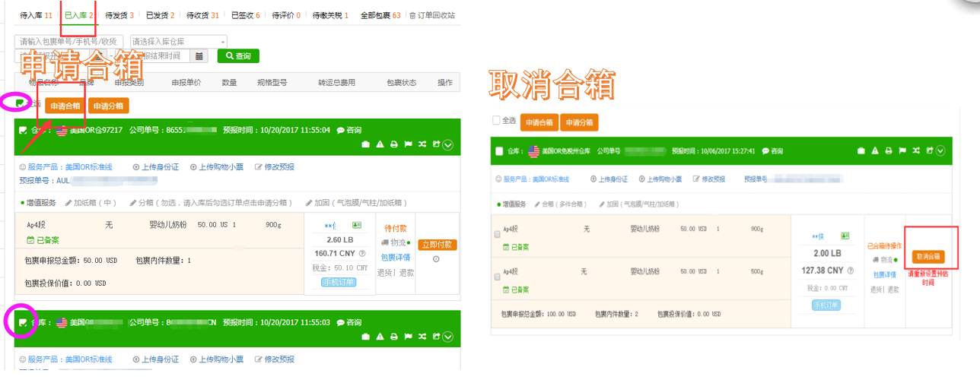Go to the 全部包裹 63 tab
This screenshot has width=980, height=383.
pos(380,15)
